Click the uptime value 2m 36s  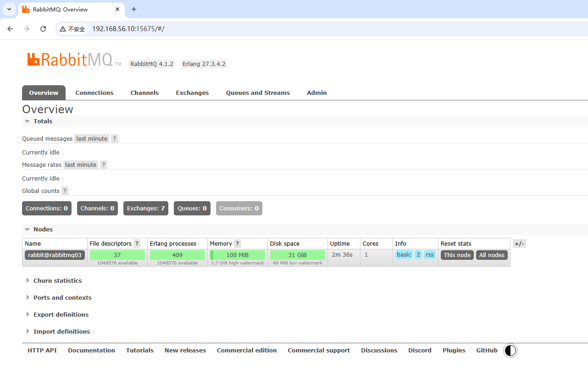(x=342, y=255)
